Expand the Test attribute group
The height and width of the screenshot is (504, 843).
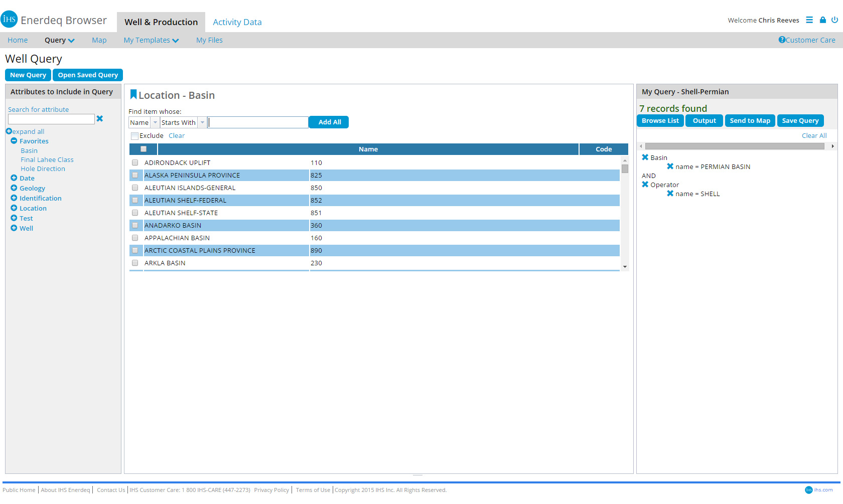pyautogui.click(x=14, y=218)
